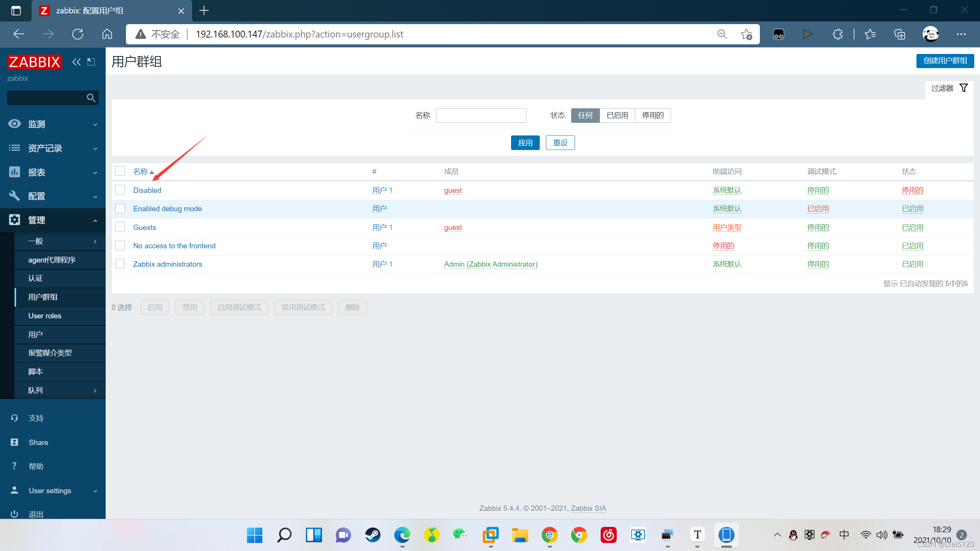The width and height of the screenshot is (980, 551).
Task: Expand the 监测 menu section
Action: [x=53, y=124]
